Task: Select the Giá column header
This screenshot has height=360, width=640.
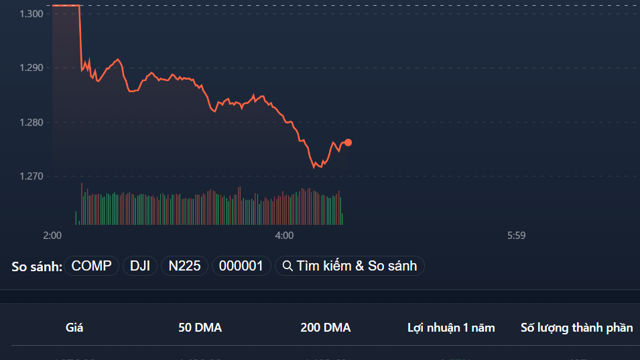Action: point(74,328)
